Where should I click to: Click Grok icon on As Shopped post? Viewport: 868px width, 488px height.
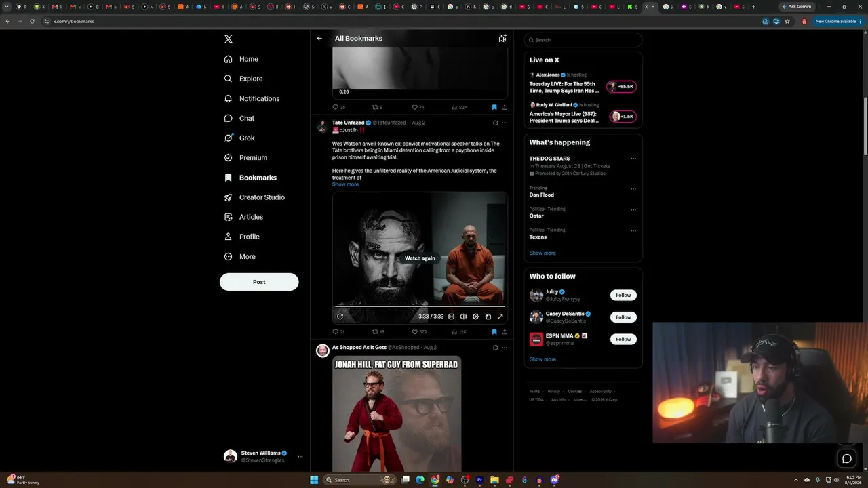pyautogui.click(x=496, y=348)
